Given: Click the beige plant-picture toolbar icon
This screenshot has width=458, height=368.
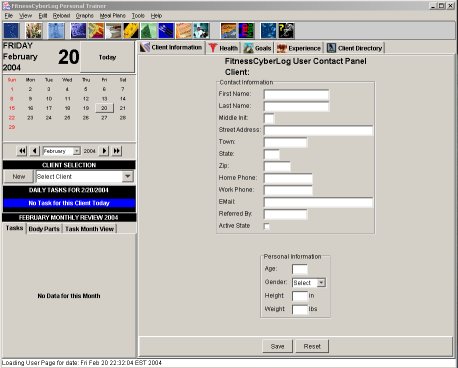Looking at the screenshot, I should click(34, 31).
